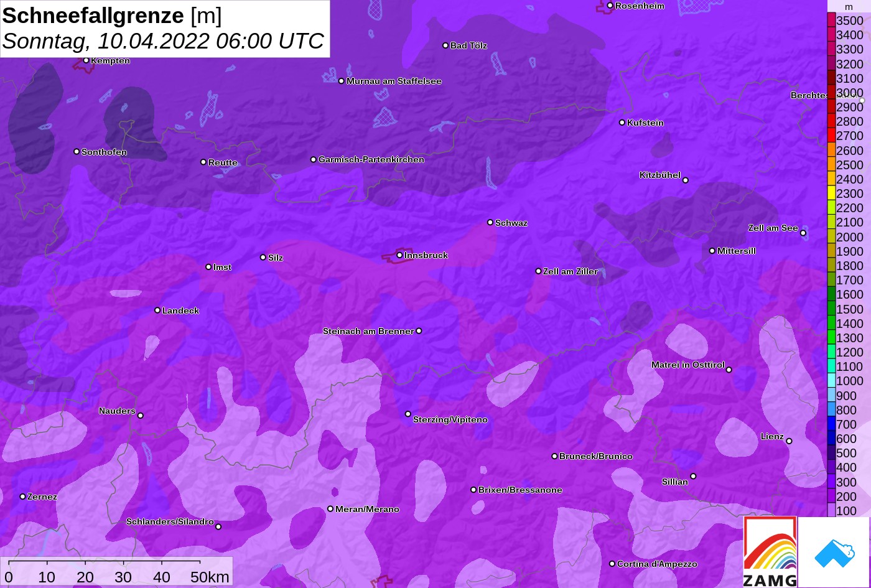Select the Reutte map marker
The image size is (871, 588).
203,162
